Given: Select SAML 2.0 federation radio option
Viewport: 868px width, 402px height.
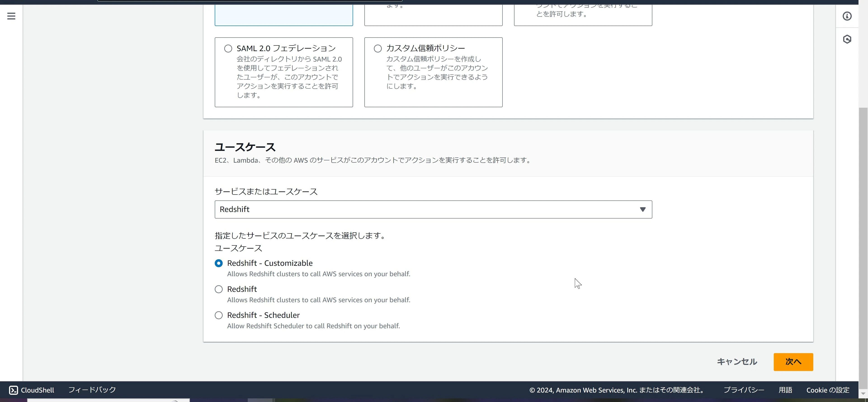Looking at the screenshot, I should (x=228, y=49).
